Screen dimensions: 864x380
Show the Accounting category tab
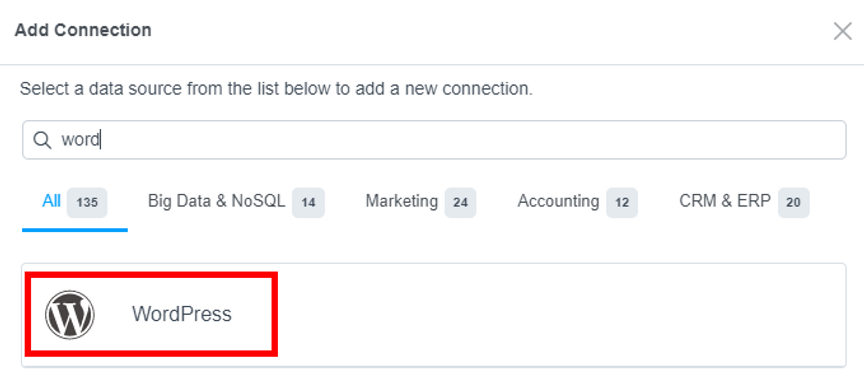pyautogui.click(x=558, y=202)
